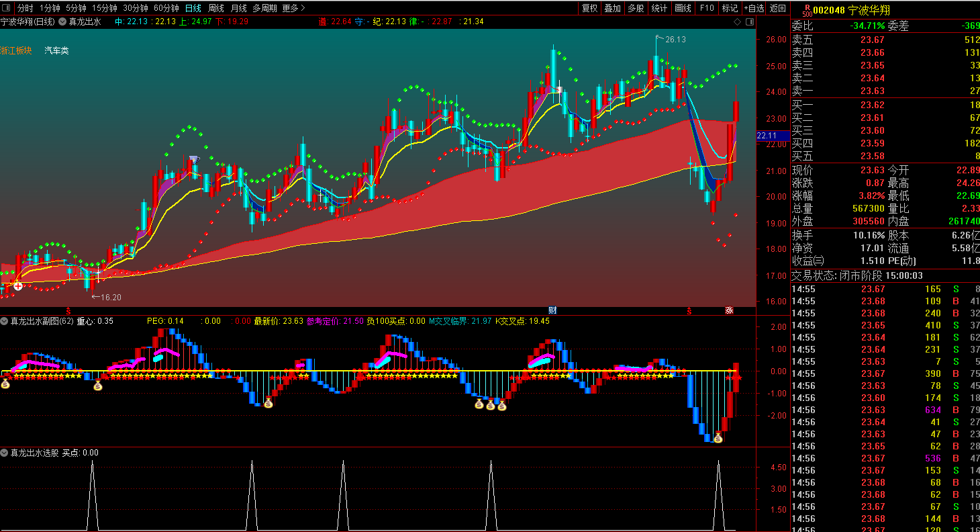Click the right-hand red $ marker on the time axis
980x532 pixels.
tap(689, 310)
